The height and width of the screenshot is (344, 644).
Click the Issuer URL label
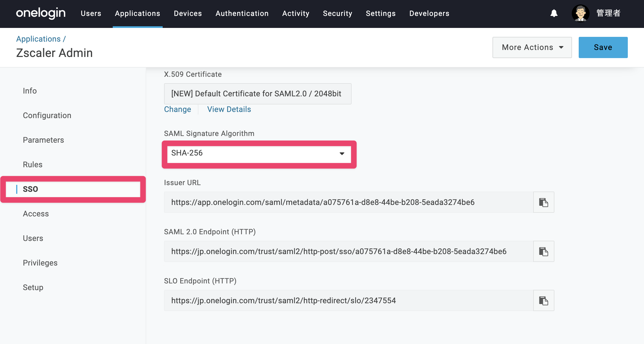(x=182, y=183)
